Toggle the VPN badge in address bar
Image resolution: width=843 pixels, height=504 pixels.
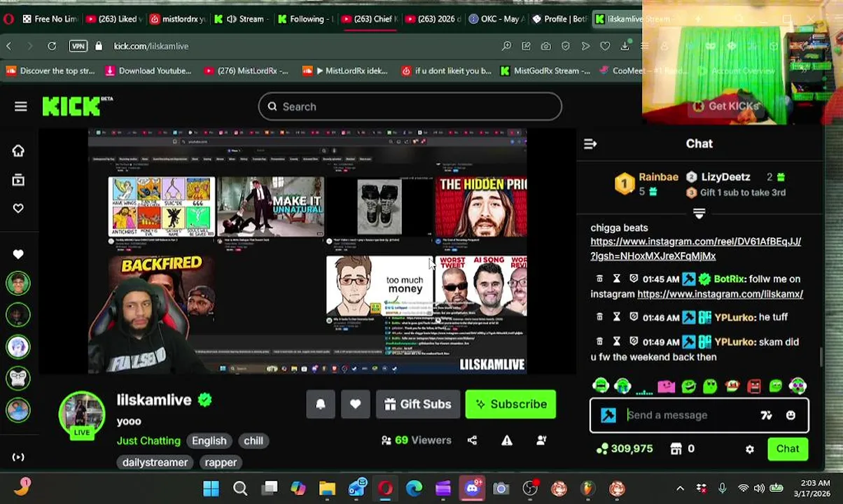point(78,46)
